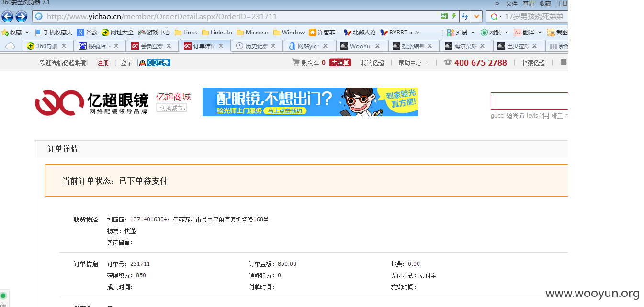644x307 pixels.
Task: Open the 翻译 translate button
Action: (524, 33)
